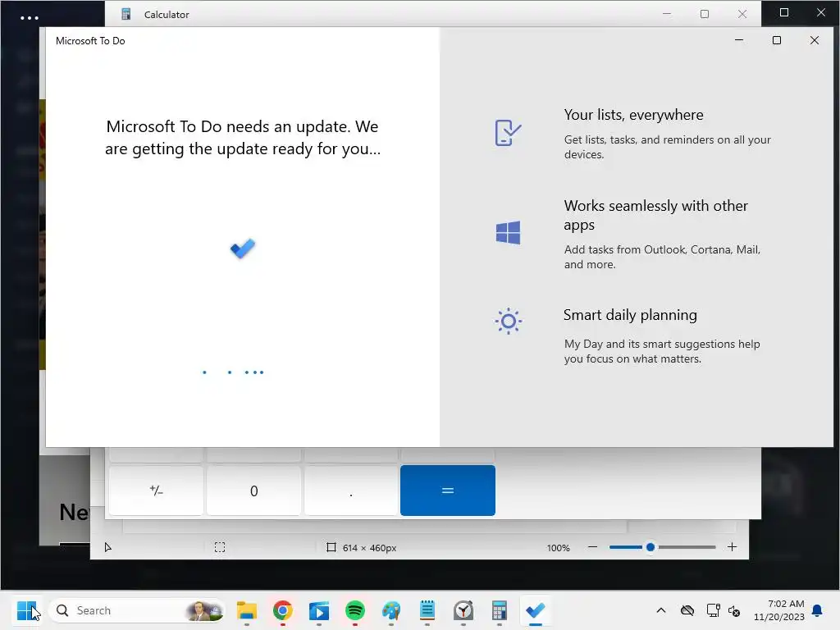Click the phone checklist icon beside 'Your lists'

click(x=508, y=132)
